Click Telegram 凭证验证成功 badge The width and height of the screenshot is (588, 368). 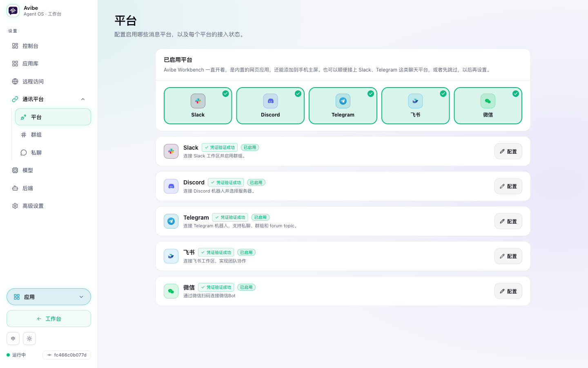pos(230,218)
